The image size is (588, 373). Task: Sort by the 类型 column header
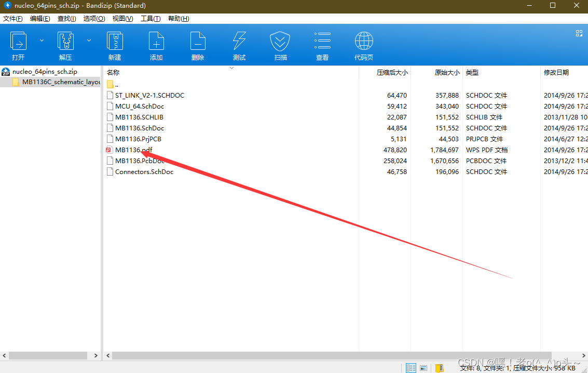click(x=472, y=72)
